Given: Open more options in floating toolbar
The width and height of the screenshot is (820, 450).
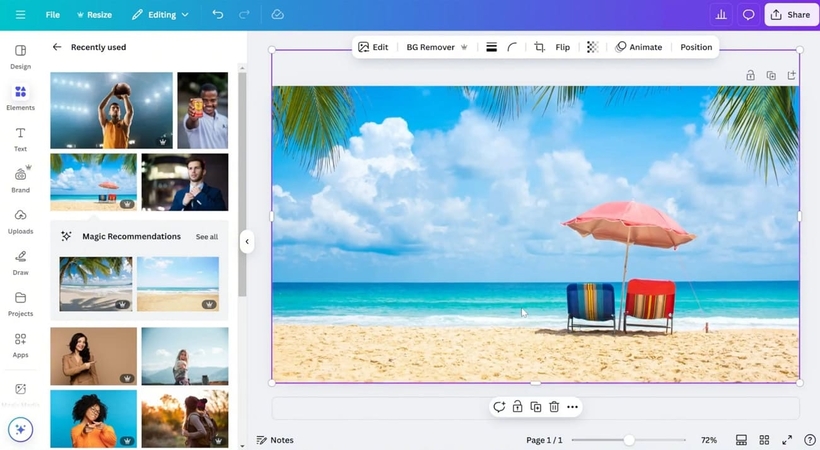Looking at the screenshot, I should pyautogui.click(x=573, y=407).
